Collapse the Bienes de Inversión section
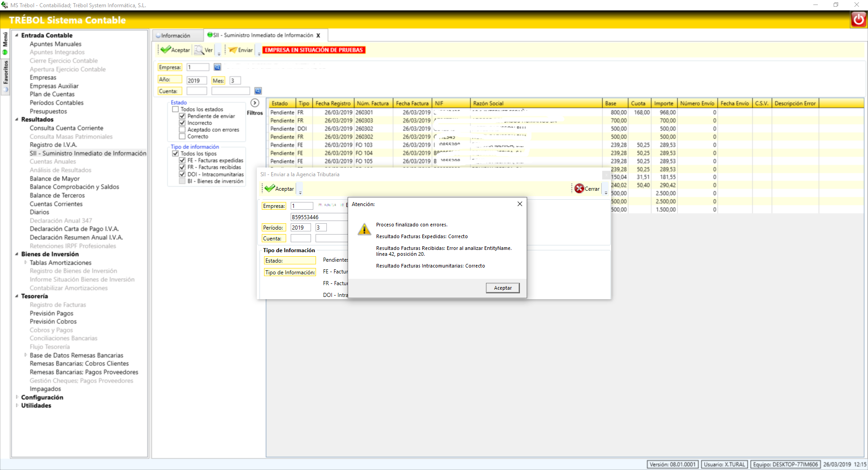868x470 pixels. (17, 254)
